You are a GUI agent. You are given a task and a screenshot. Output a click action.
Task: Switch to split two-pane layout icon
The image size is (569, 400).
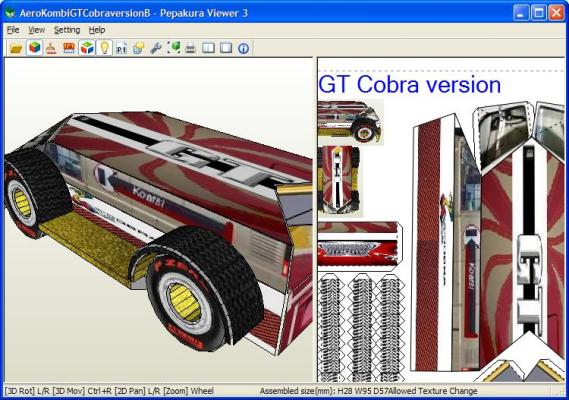tap(208, 48)
